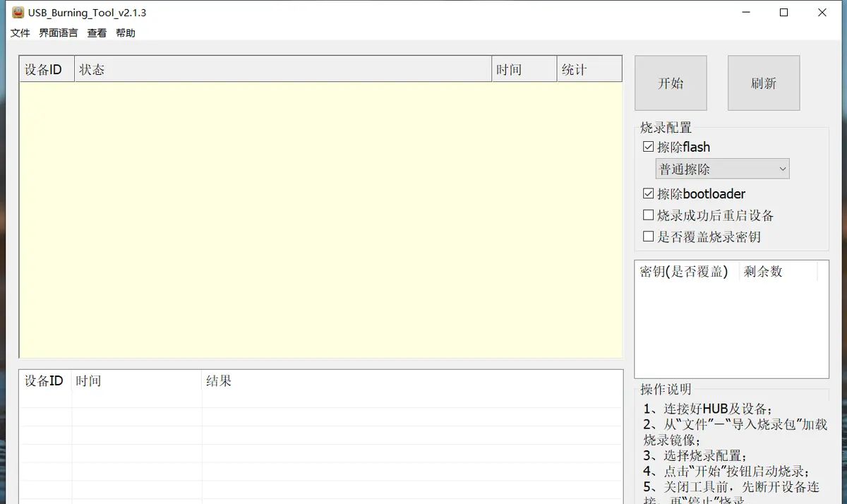Screen dimensions: 847x504
Task: Click the 密钥(是否覆盖) column header
Action: 686,272
